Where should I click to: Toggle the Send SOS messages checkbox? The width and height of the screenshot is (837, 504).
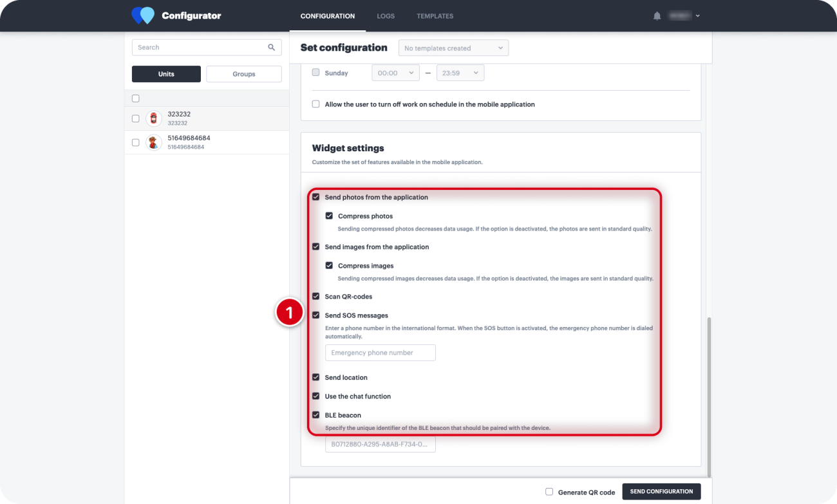[x=315, y=315]
